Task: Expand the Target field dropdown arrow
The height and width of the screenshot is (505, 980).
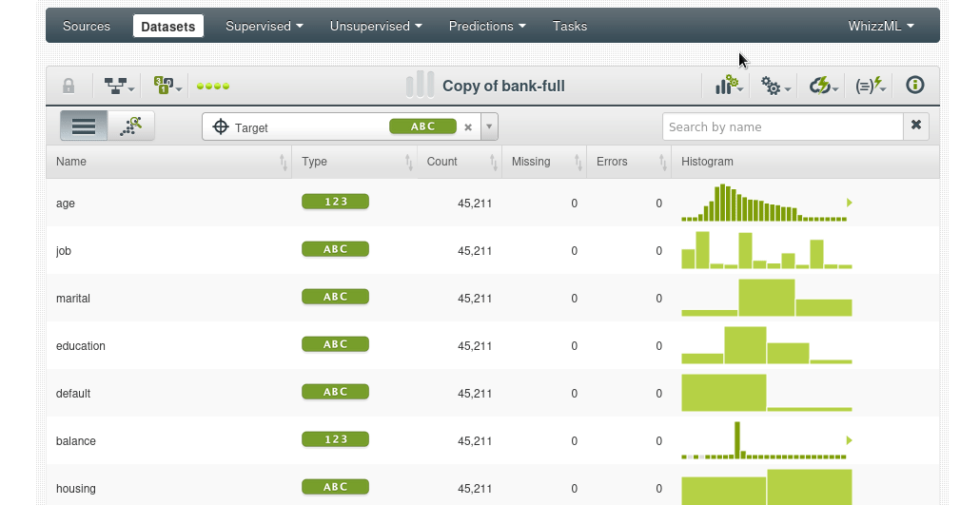Action: tap(489, 126)
